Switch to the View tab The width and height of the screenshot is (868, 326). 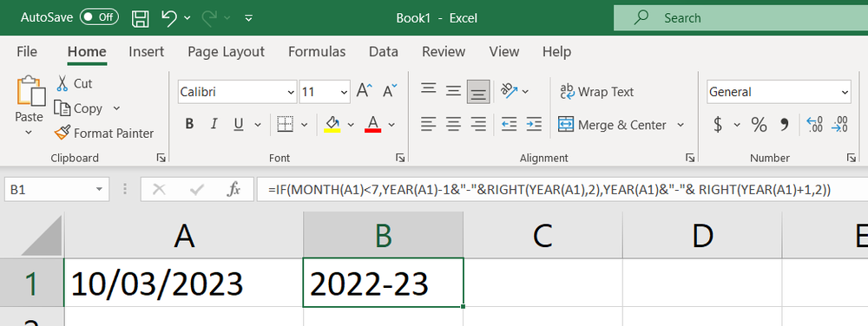pos(503,52)
